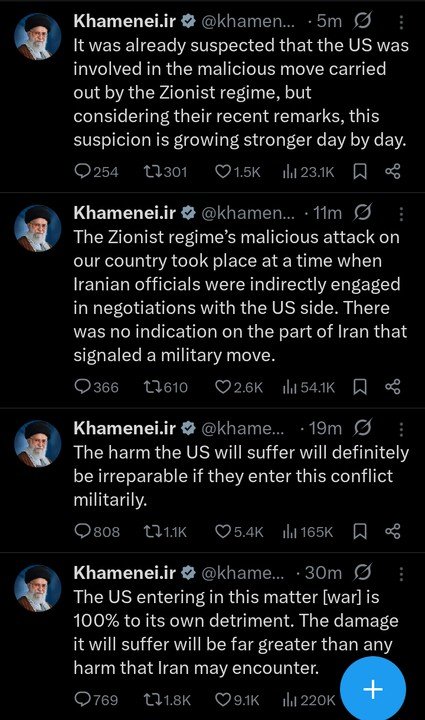Open more options on the 5m tweet

click(401, 22)
